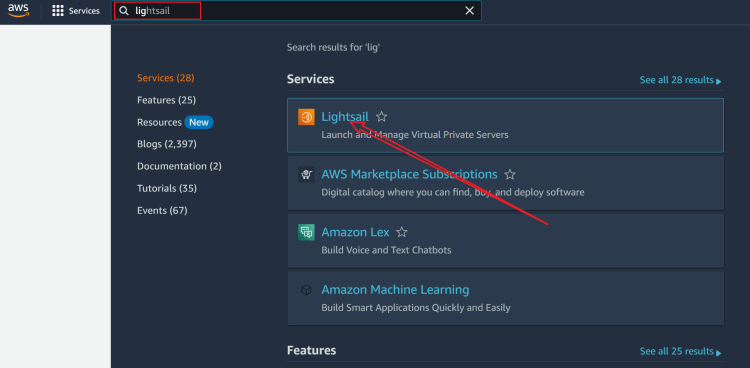This screenshot has width=750, height=368.
Task: Select the Tutorials (35) category
Action: [x=167, y=188]
